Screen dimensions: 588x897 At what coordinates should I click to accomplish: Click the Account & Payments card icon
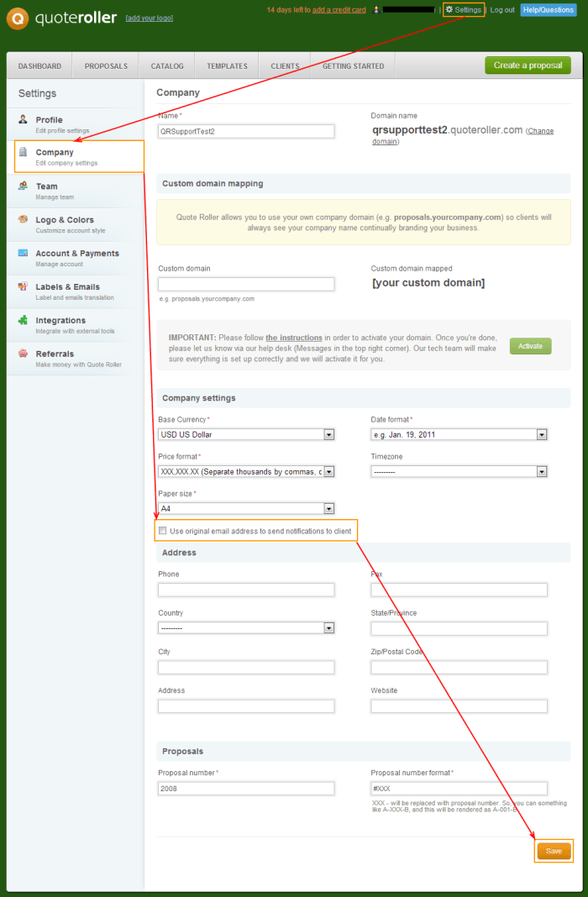[x=23, y=252]
